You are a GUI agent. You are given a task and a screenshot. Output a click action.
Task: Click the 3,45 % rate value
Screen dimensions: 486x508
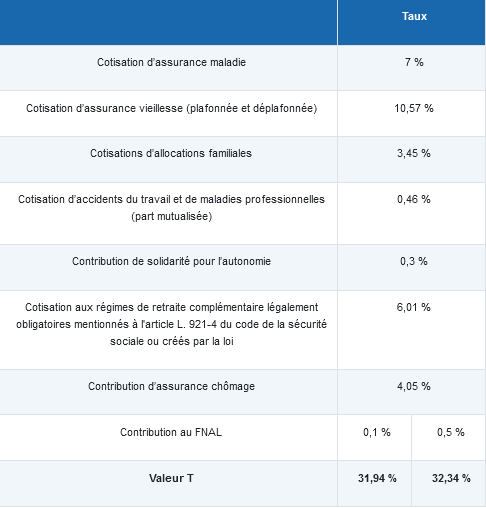414,153
